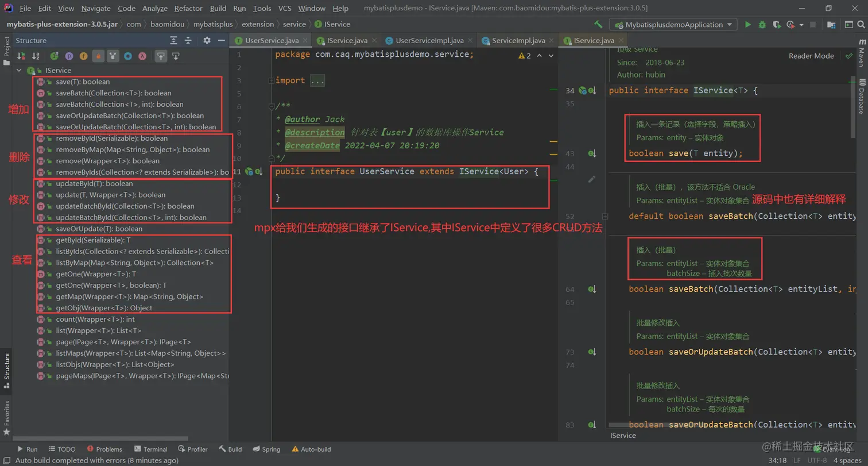The height and width of the screenshot is (466, 868).
Task: Build the project with the hammer icon
Action: [598, 25]
